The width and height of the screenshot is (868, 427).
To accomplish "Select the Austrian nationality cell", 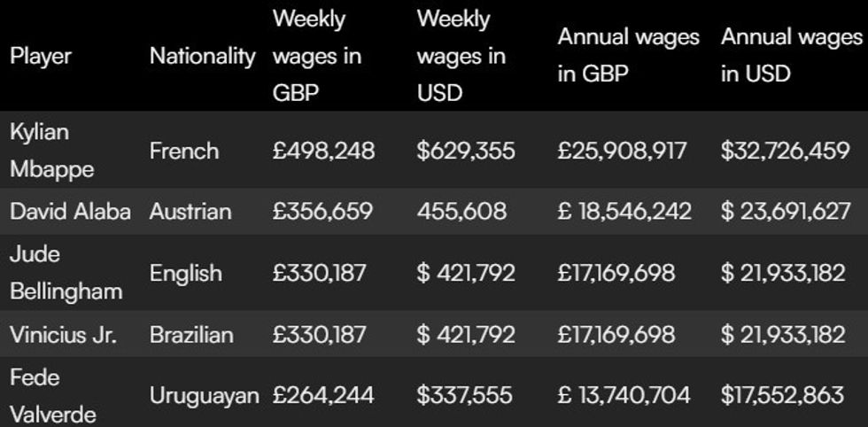I will (190, 212).
